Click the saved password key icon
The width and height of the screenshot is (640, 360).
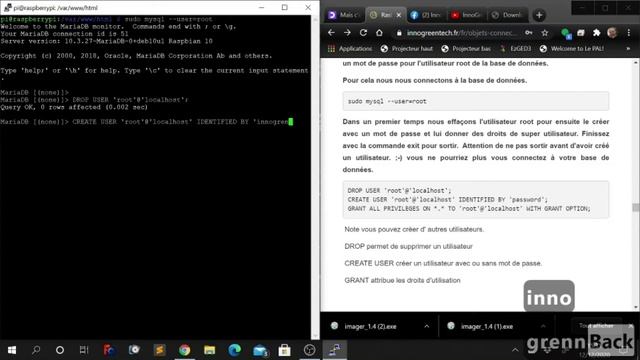529,33
